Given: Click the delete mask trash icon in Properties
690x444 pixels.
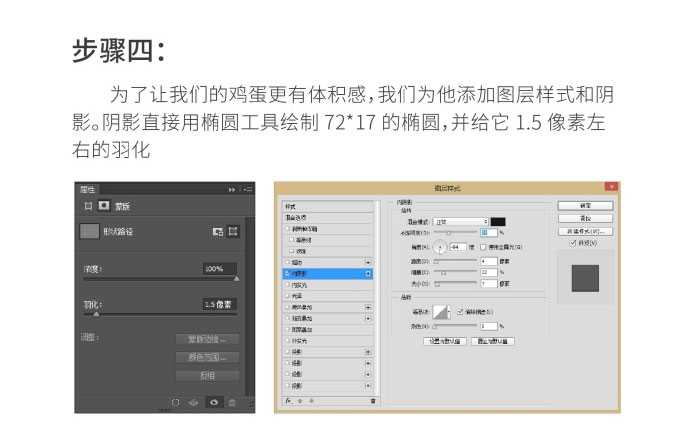Looking at the screenshot, I should (232, 402).
